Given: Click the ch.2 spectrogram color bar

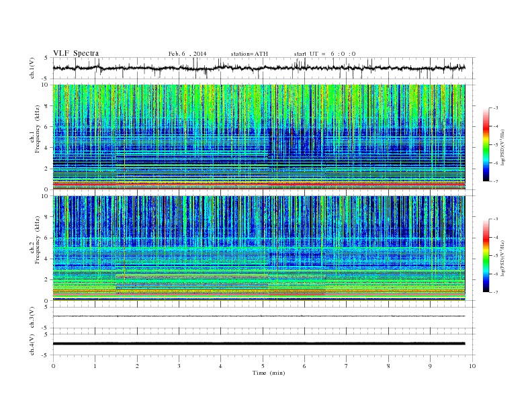Looking at the screenshot, I should point(486,255).
